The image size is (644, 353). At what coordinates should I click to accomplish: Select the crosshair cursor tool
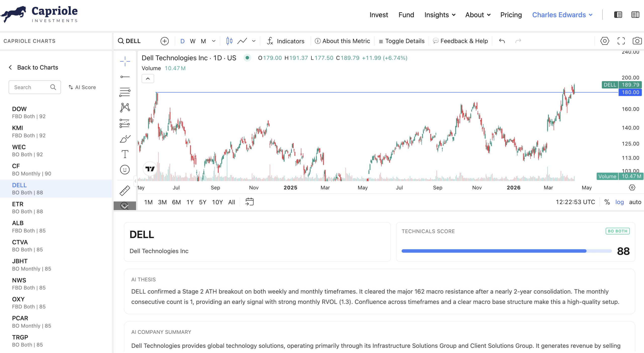click(125, 61)
